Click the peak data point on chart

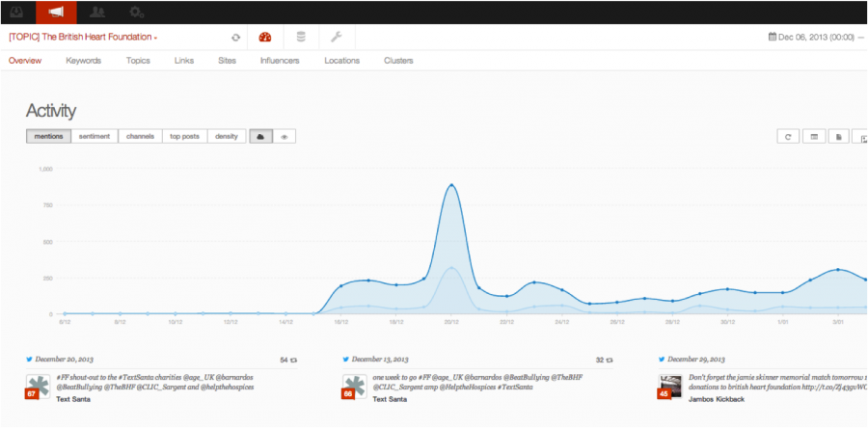point(451,185)
